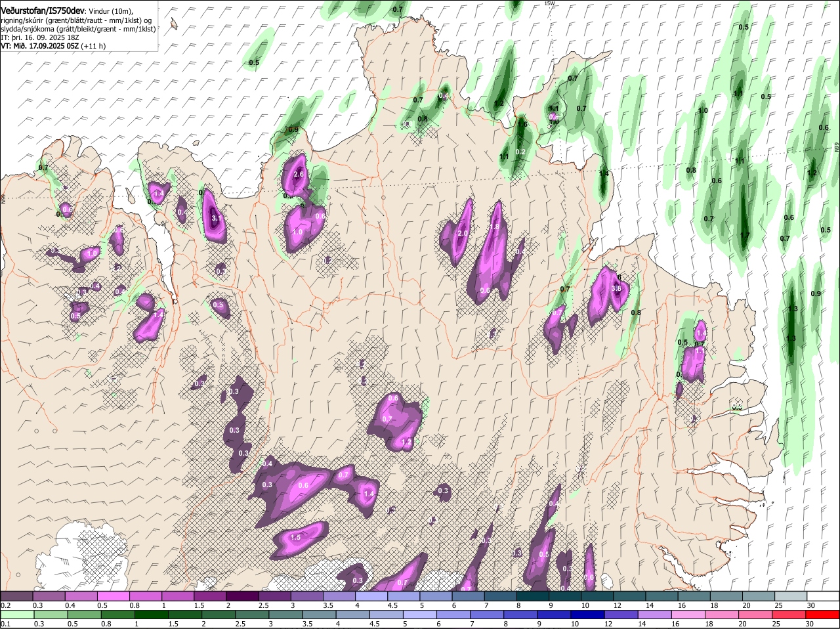Click the 'IT: þri. 16. 09. 2025 18Z' line
Image resolution: width=840 pixels, height=629 pixels.
[x=40, y=37]
